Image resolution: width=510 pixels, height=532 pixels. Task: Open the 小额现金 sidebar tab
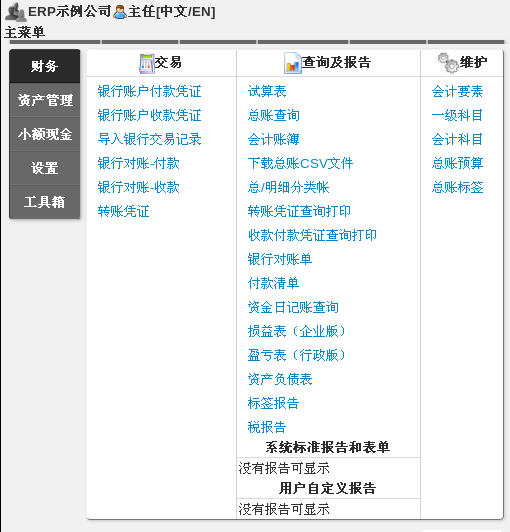point(44,134)
